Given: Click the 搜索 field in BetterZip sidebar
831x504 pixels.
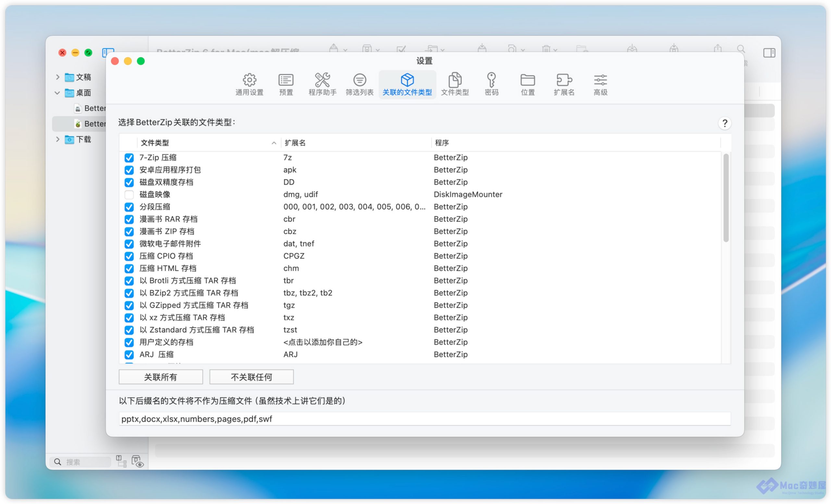Looking at the screenshot, I should (81, 462).
